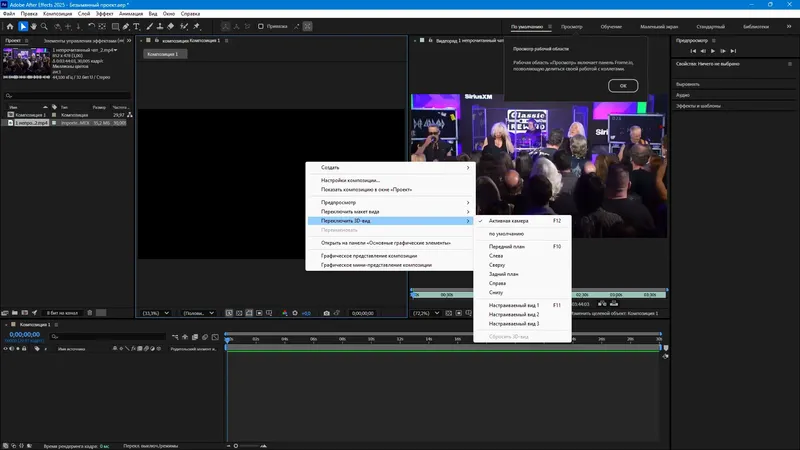Click the timeline zoom slider at bottom

coord(249,446)
